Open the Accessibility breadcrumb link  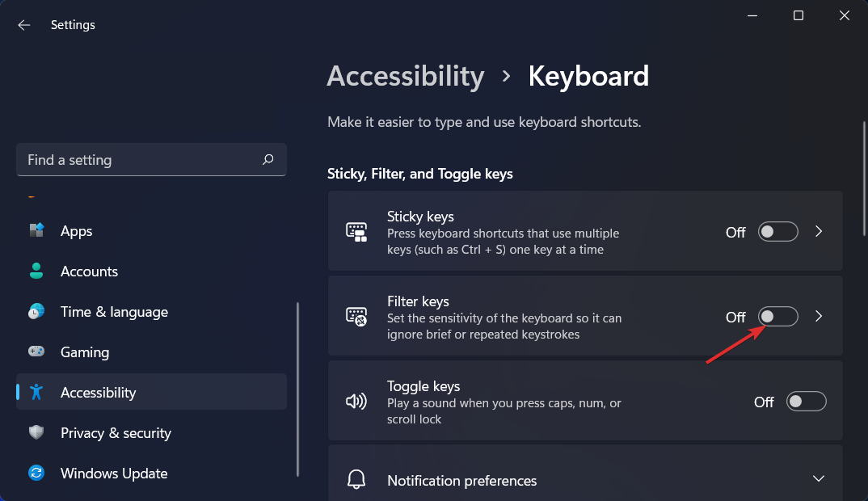pyautogui.click(x=405, y=75)
